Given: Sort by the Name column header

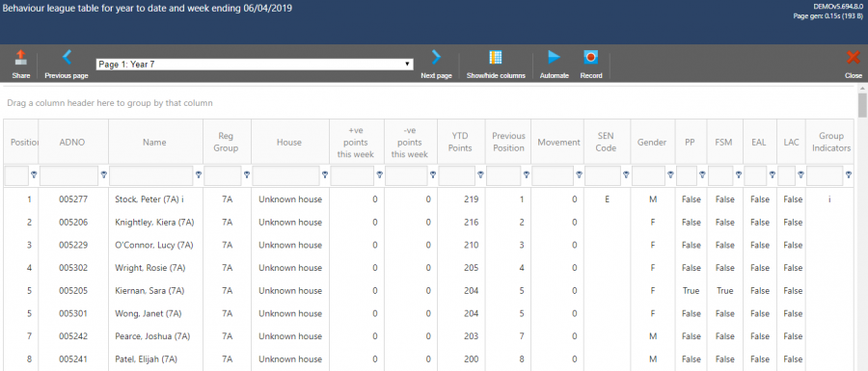Looking at the screenshot, I should coord(154,142).
